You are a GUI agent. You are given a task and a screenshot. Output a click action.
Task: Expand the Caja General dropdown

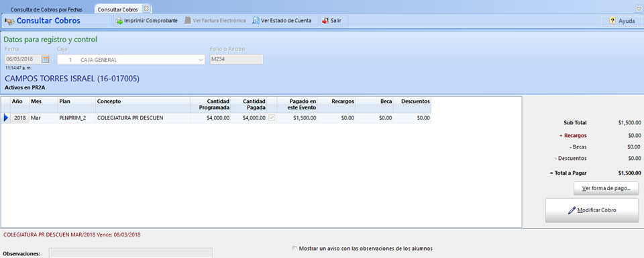(201, 60)
